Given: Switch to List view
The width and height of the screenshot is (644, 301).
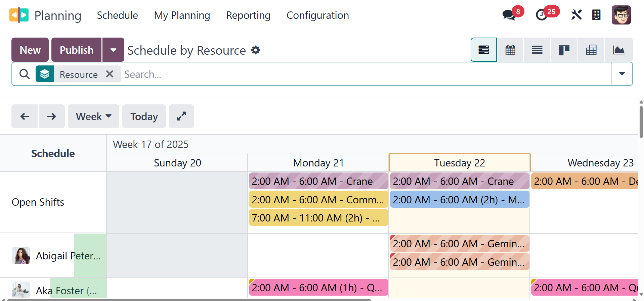Looking at the screenshot, I should (x=537, y=50).
